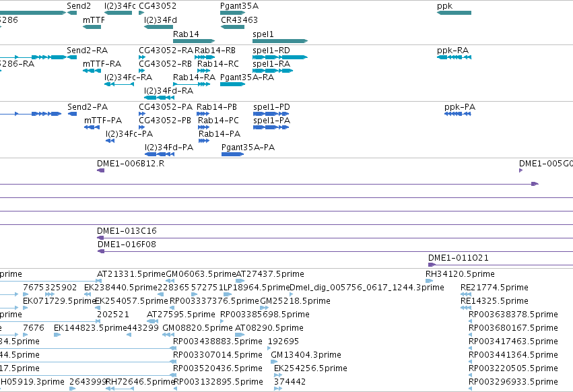Click the CG43052-PB protein glyph

[142, 127]
